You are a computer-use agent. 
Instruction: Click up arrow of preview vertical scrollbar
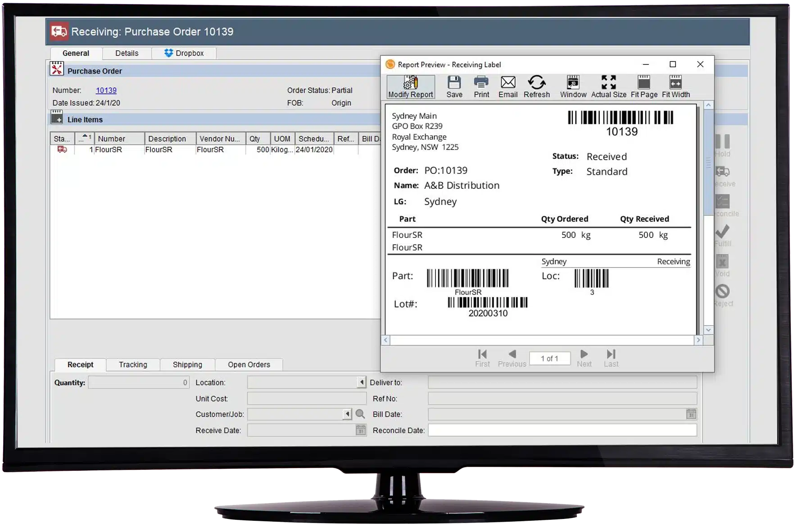[708, 105]
